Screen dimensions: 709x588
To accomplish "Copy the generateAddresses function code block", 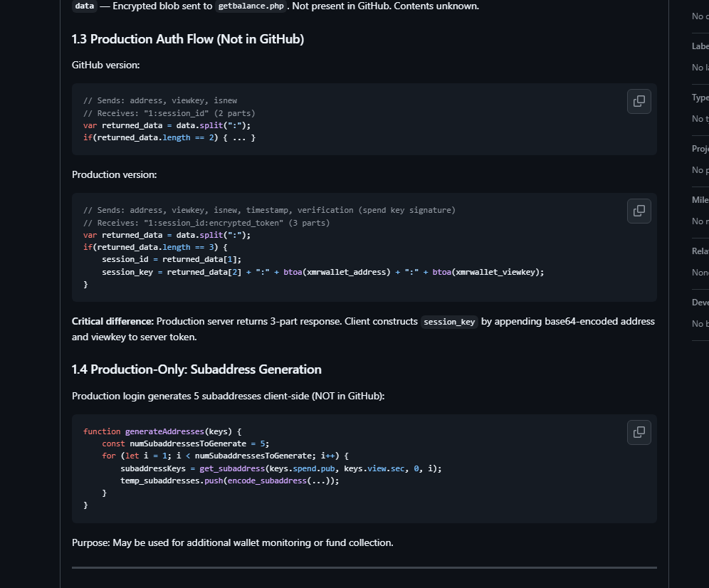I will [639, 432].
